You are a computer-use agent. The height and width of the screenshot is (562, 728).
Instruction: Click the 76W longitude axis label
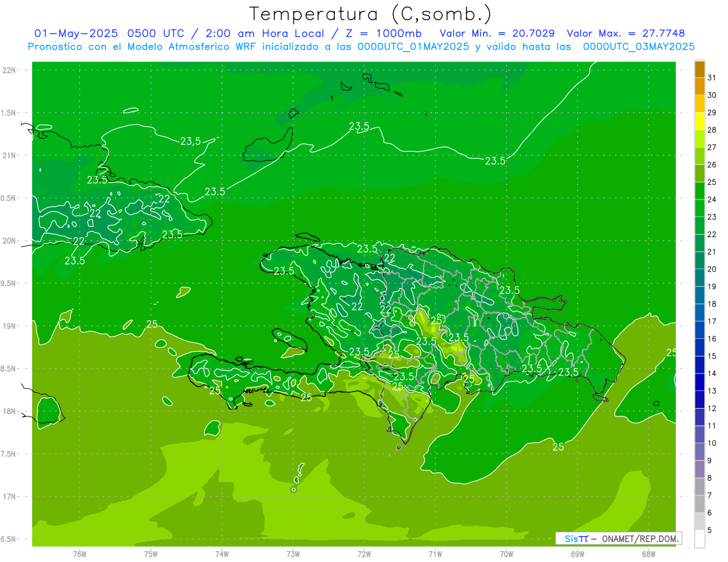(x=79, y=554)
